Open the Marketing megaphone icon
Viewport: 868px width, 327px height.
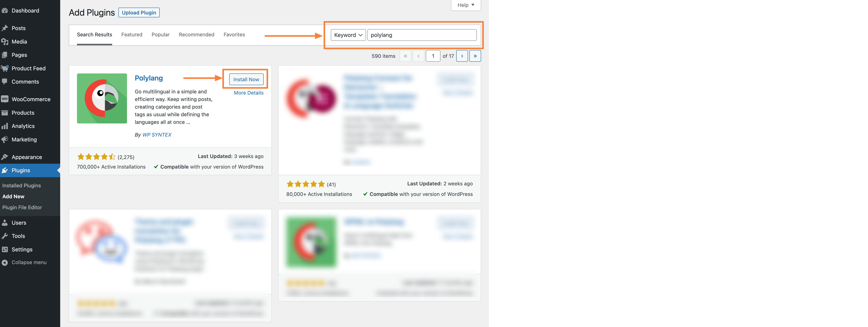tap(5, 139)
